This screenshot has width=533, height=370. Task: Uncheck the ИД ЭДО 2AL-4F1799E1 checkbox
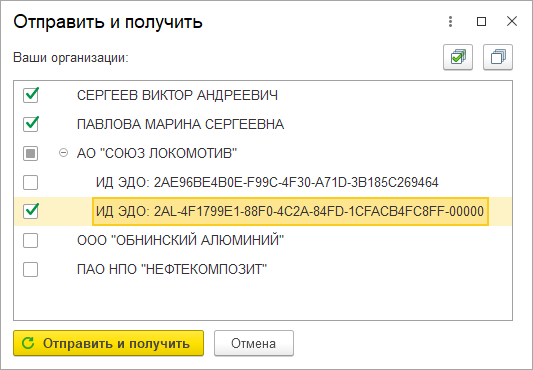31,211
